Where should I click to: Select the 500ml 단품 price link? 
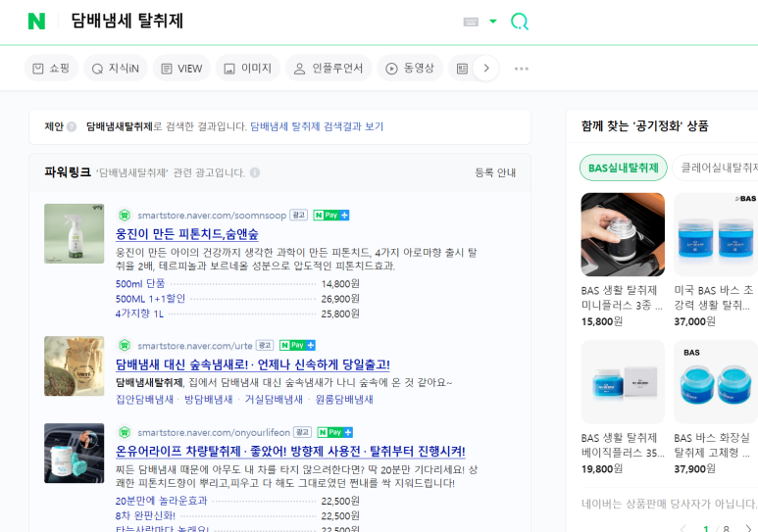(x=140, y=284)
